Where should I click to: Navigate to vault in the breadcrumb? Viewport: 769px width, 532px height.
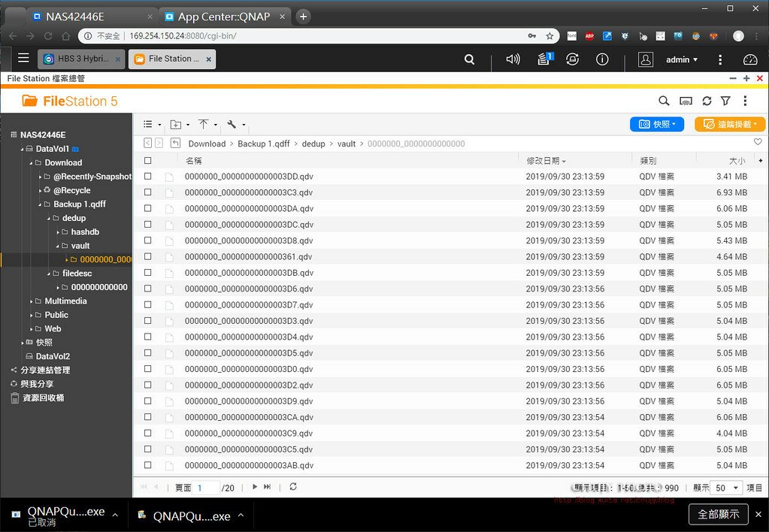pyautogui.click(x=347, y=144)
